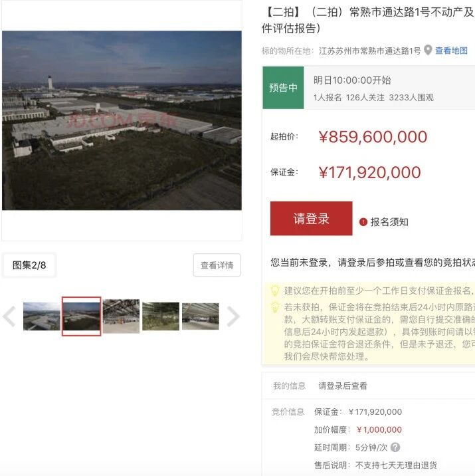Select the fifth thumbnail of warehouse interior
Screen dimensions: 475x476
201,316
